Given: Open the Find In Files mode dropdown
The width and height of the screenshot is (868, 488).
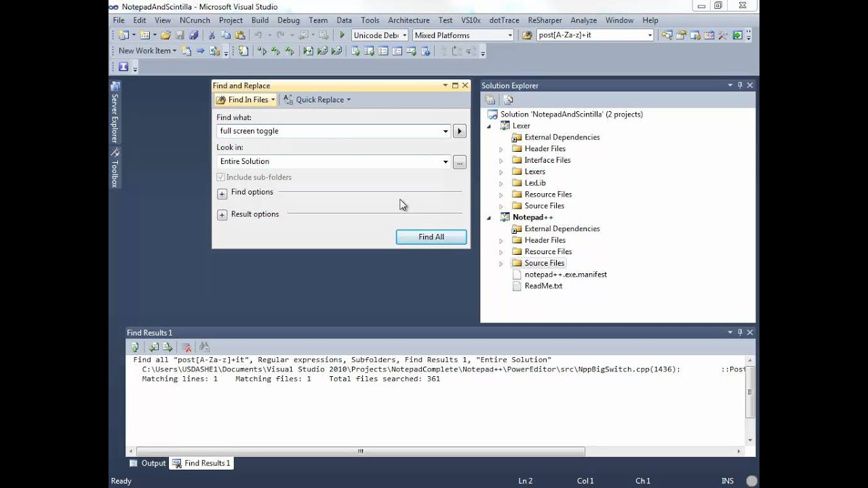Looking at the screenshot, I should (273, 100).
